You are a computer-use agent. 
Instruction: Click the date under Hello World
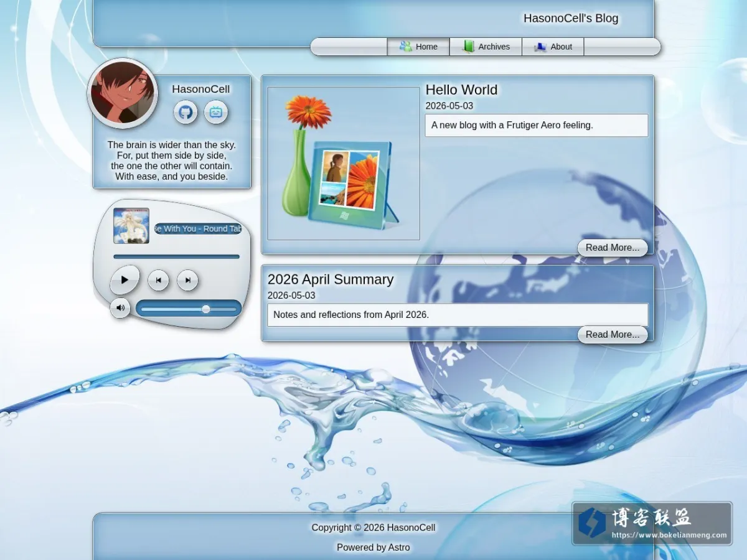pyautogui.click(x=449, y=106)
